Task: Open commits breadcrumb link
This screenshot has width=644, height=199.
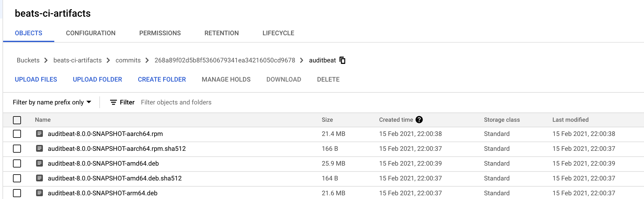Action: click(128, 60)
